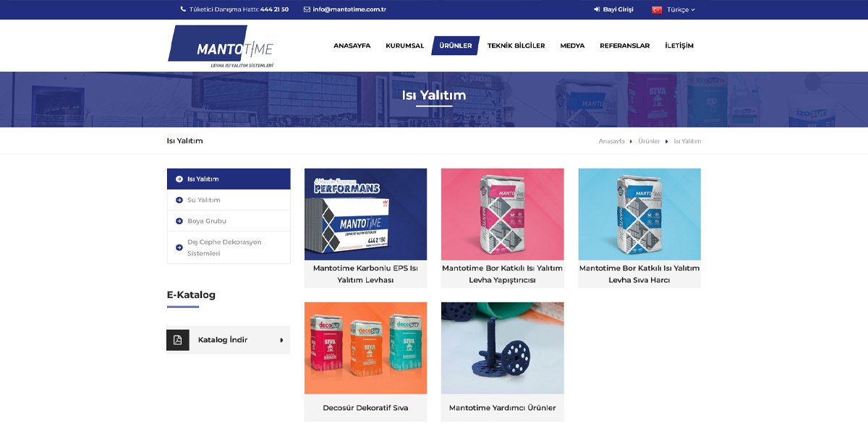Go to the KURUMSAL menu item
Viewport: 868px width, 434px height.
(404, 46)
